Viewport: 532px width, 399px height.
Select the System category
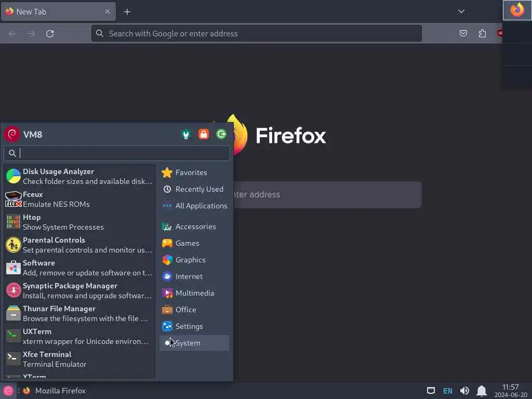(194, 343)
